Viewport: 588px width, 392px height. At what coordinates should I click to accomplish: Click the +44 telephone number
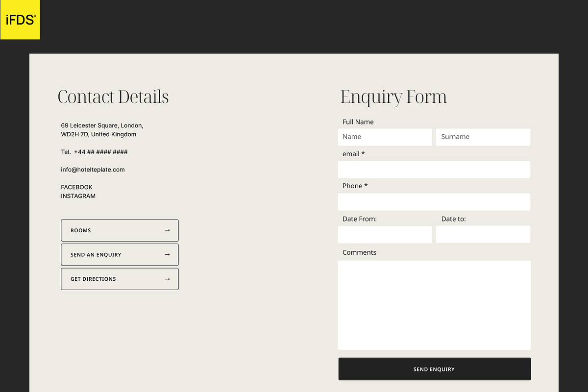pyautogui.click(x=100, y=152)
